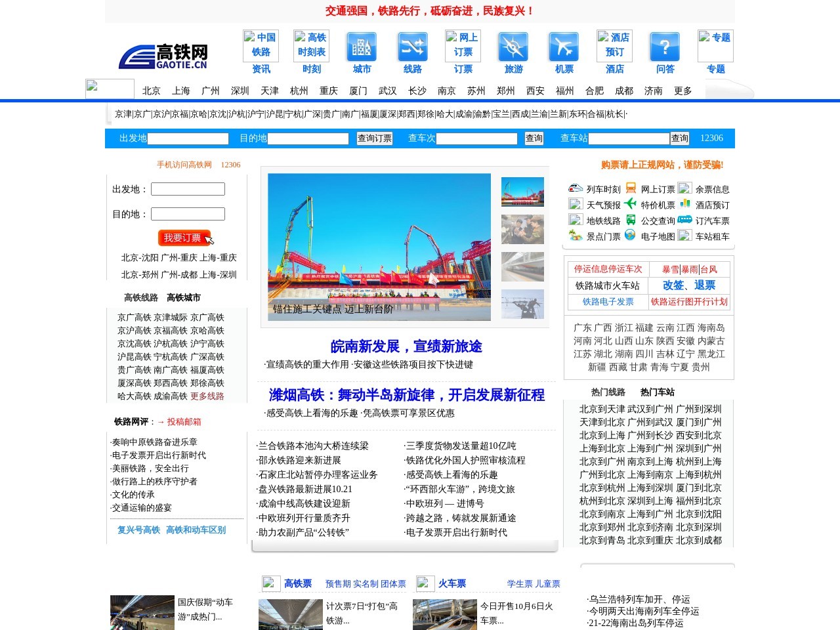Expand 更多线路 in high-speed rail list

pyautogui.click(x=207, y=396)
